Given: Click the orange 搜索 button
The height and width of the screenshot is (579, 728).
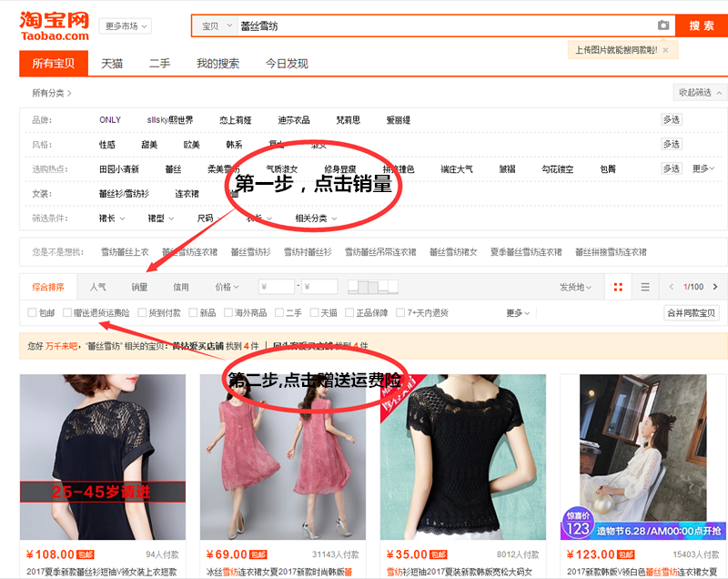Looking at the screenshot, I should click(x=701, y=25).
